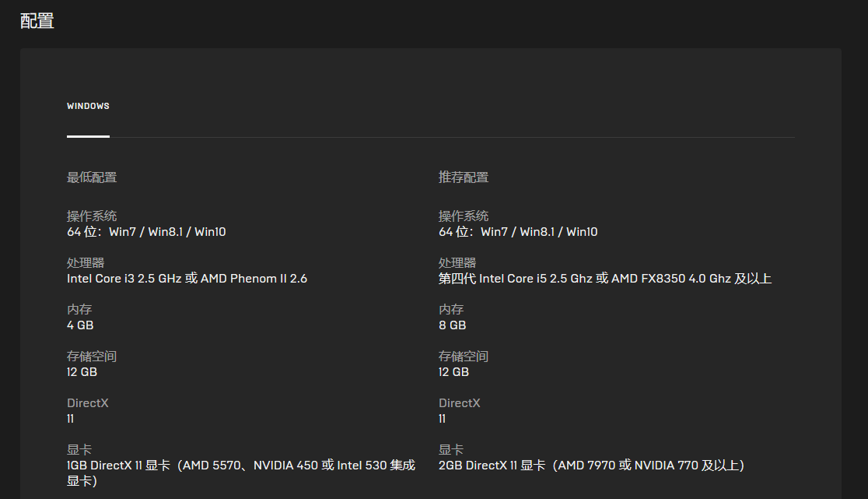Click 显卡 label under 最低配置
The image size is (868, 499).
click(79, 450)
